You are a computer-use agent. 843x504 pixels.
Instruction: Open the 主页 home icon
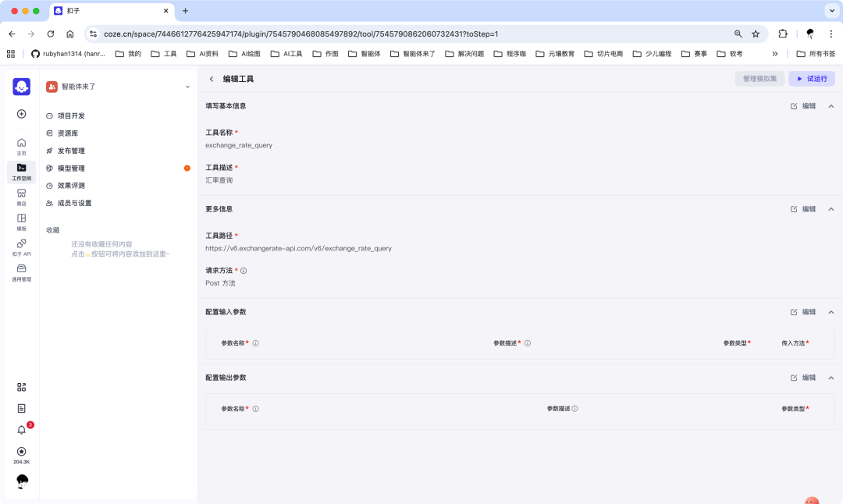22,146
